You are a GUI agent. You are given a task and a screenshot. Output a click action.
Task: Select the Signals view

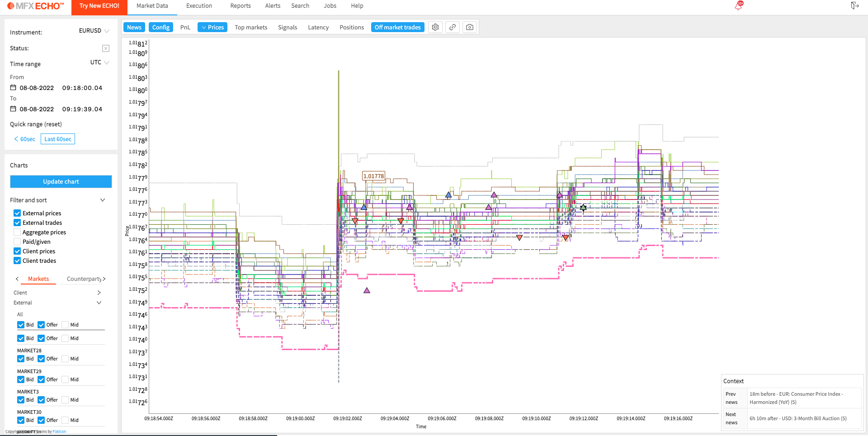[x=288, y=27]
